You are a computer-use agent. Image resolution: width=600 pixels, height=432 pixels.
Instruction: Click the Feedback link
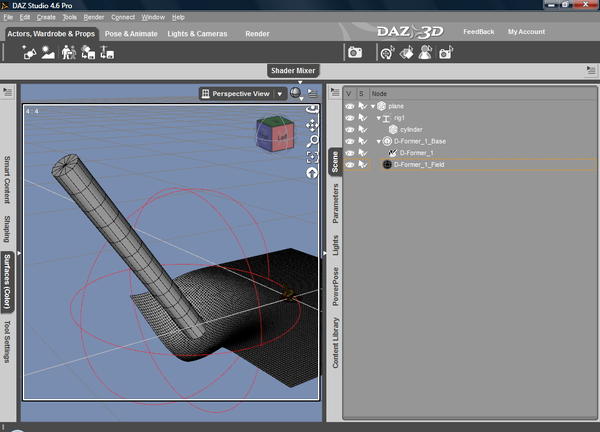point(479,32)
